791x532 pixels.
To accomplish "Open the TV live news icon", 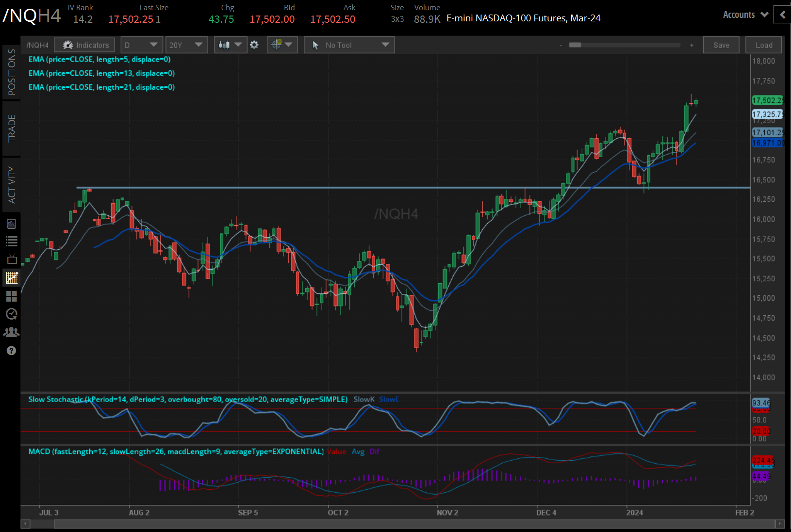I will click(x=12, y=258).
